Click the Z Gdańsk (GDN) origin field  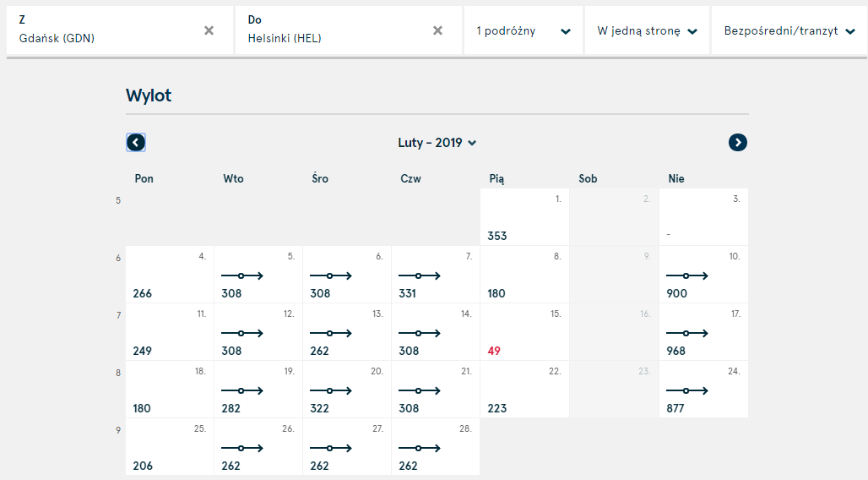click(120, 30)
